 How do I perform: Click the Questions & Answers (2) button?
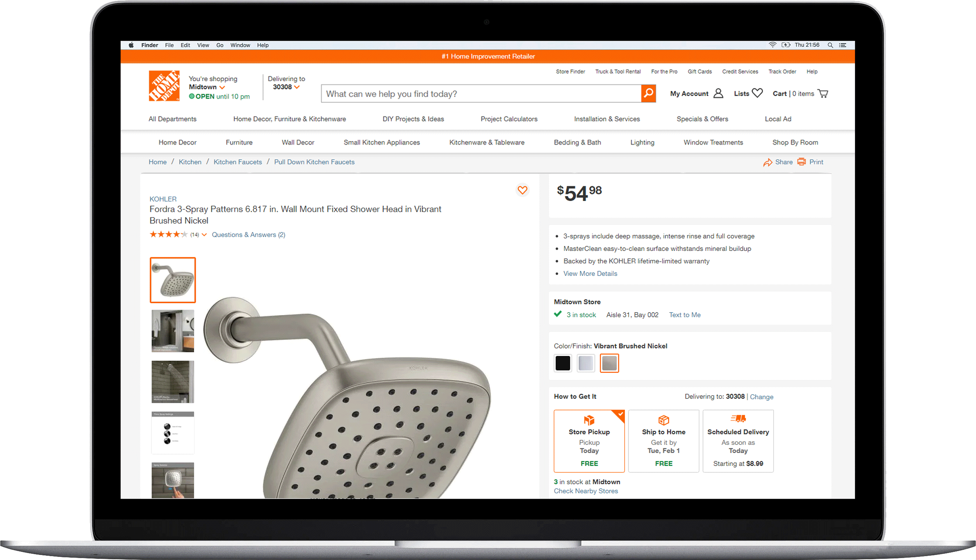pyautogui.click(x=248, y=235)
